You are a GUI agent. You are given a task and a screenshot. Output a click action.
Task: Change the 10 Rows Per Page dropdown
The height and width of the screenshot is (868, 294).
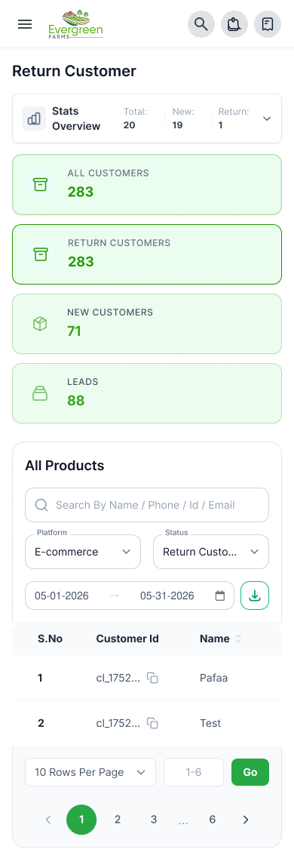[x=90, y=771]
